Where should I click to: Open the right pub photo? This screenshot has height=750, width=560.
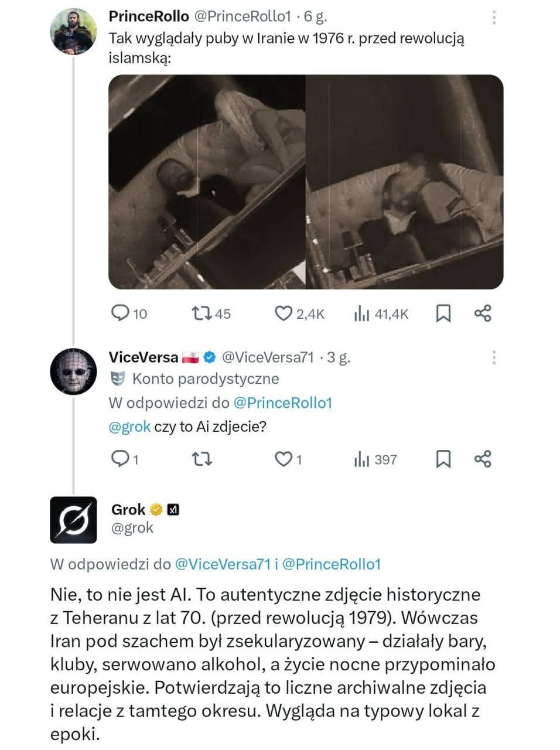(x=405, y=182)
